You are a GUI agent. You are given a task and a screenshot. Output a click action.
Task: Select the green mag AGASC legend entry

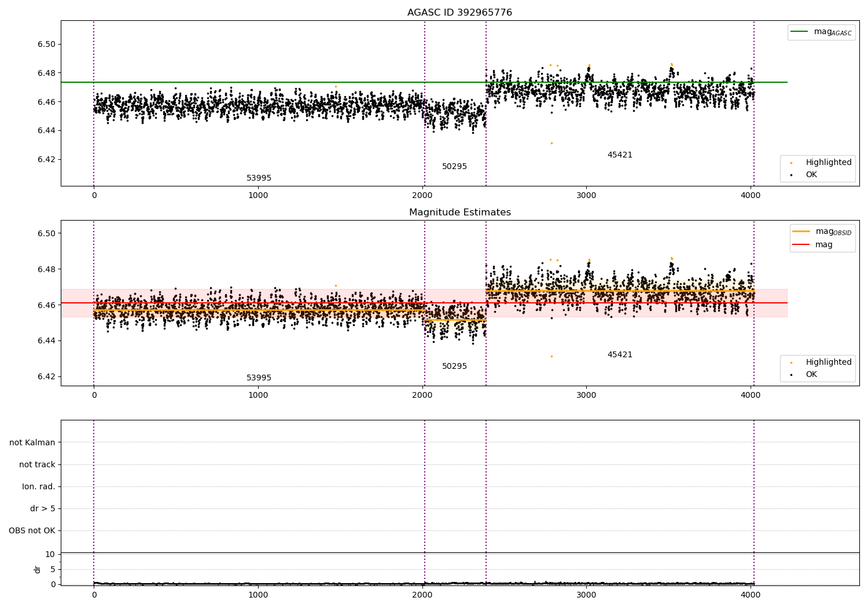pyautogui.click(x=821, y=32)
